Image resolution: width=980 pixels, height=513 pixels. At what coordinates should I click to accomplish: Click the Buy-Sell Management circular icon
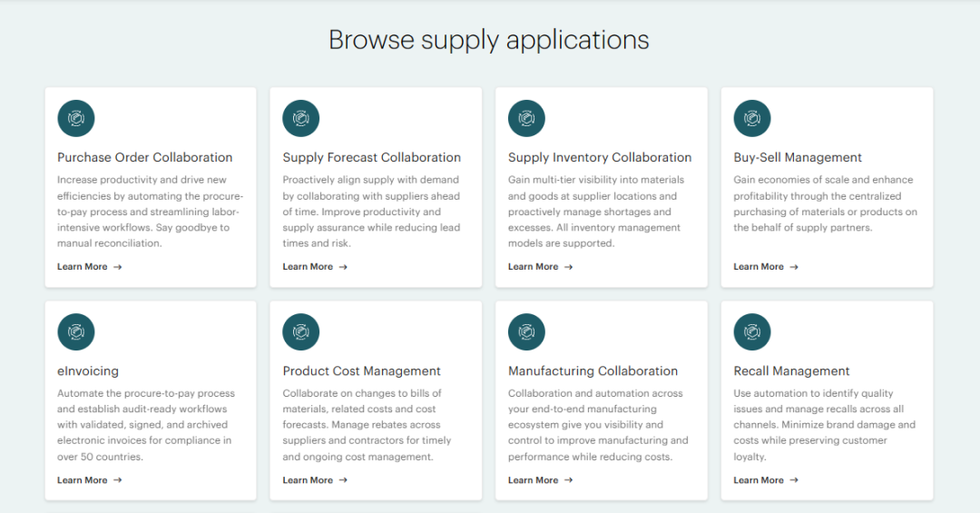click(x=752, y=118)
